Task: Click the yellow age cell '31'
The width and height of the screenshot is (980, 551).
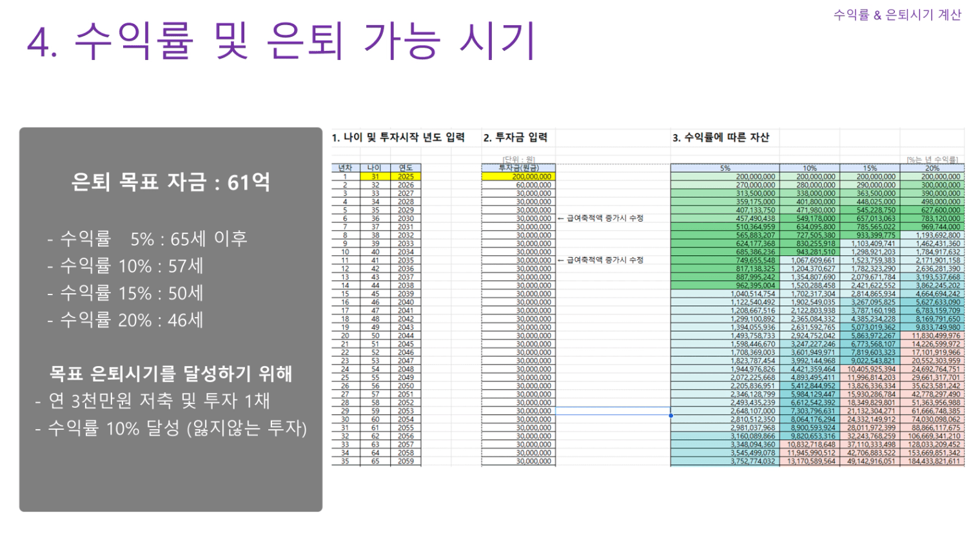Action: tap(375, 177)
